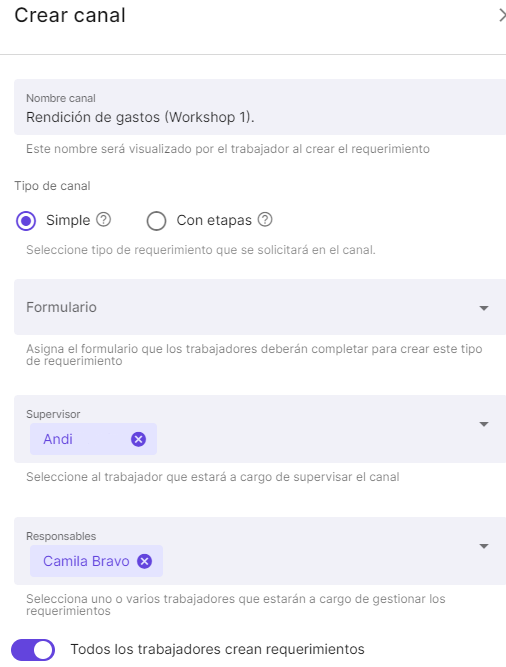Screen dimensions: 506x667
Task: Close the Crear canal panel arrow
Action: pyautogui.click(x=502, y=15)
